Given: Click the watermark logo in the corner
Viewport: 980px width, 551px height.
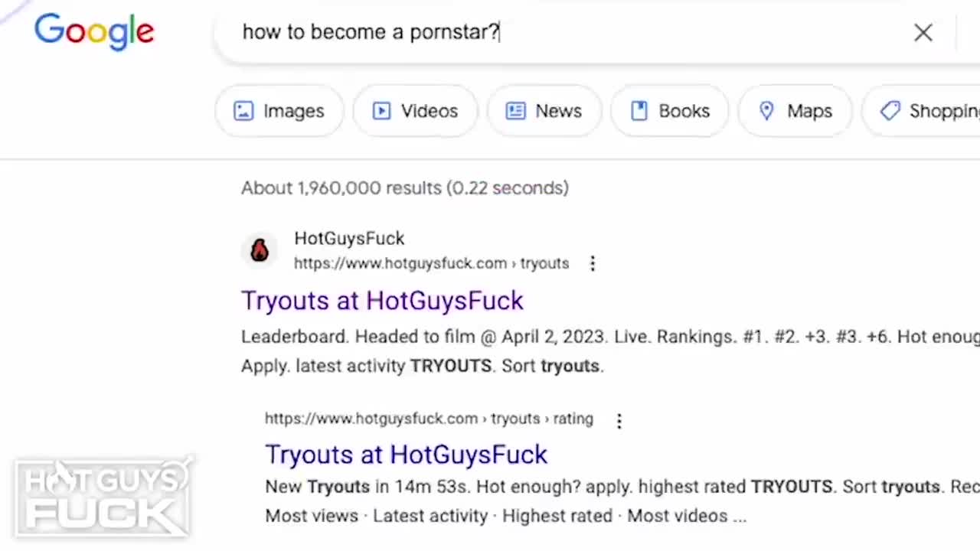Looking at the screenshot, I should pos(103,497).
